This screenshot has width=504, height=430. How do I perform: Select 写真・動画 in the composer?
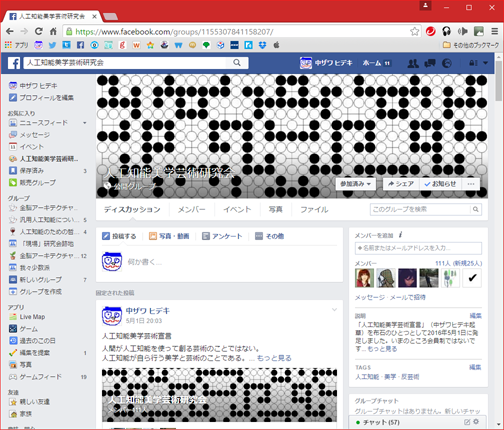[169, 236]
